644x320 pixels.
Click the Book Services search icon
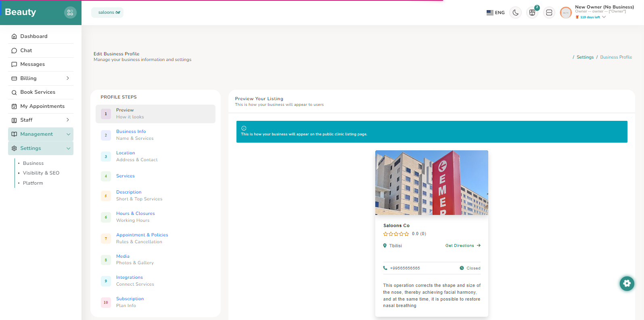(x=14, y=92)
